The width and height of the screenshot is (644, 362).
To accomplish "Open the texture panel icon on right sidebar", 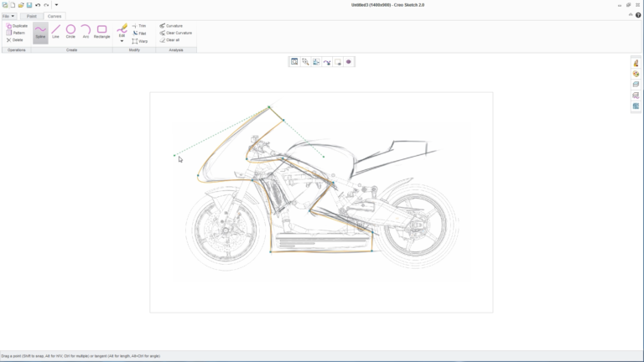I will point(636,106).
